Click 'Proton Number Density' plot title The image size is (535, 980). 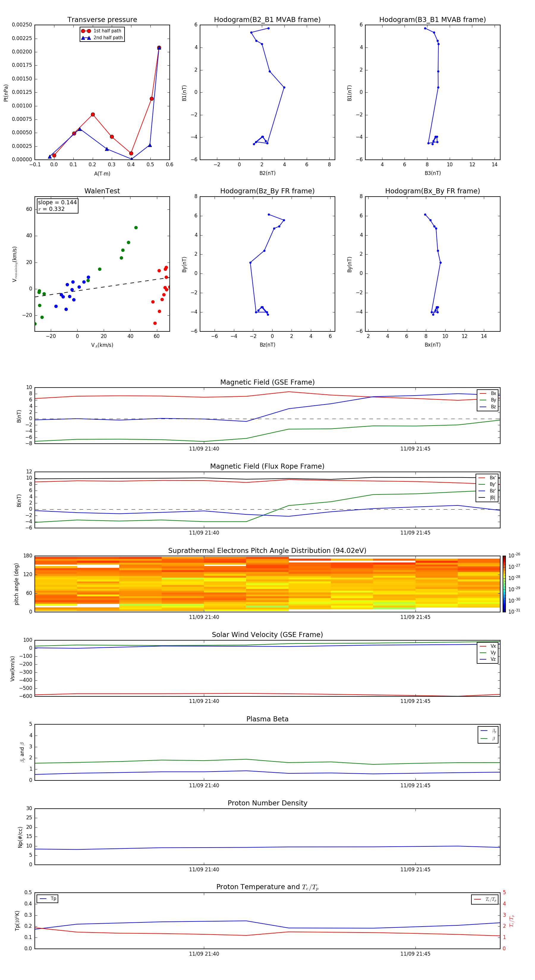[267, 803]
